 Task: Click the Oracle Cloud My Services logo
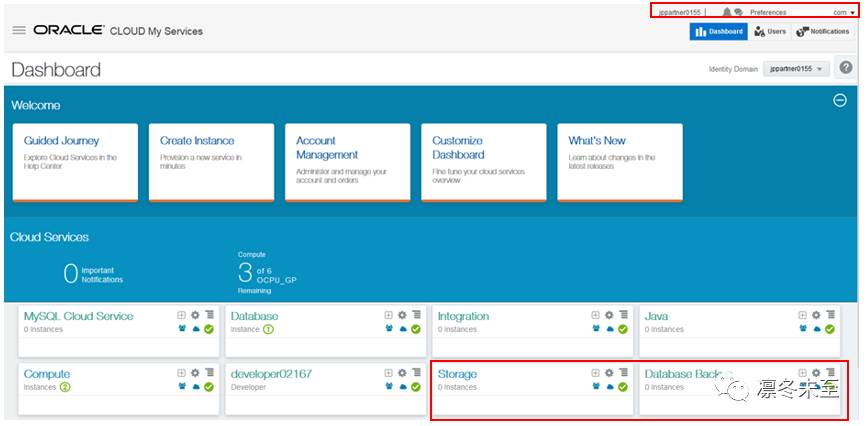[x=118, y=30]
